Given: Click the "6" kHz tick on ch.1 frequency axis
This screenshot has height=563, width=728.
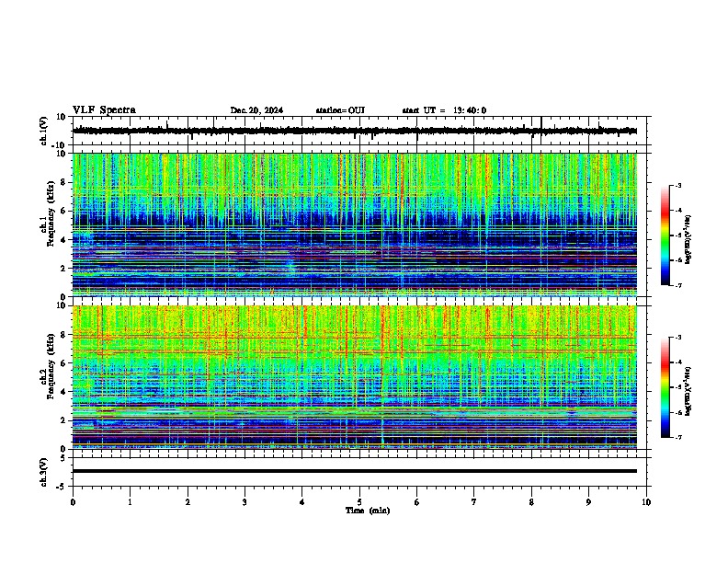Looking at the screenshot, I should [64, 211].
